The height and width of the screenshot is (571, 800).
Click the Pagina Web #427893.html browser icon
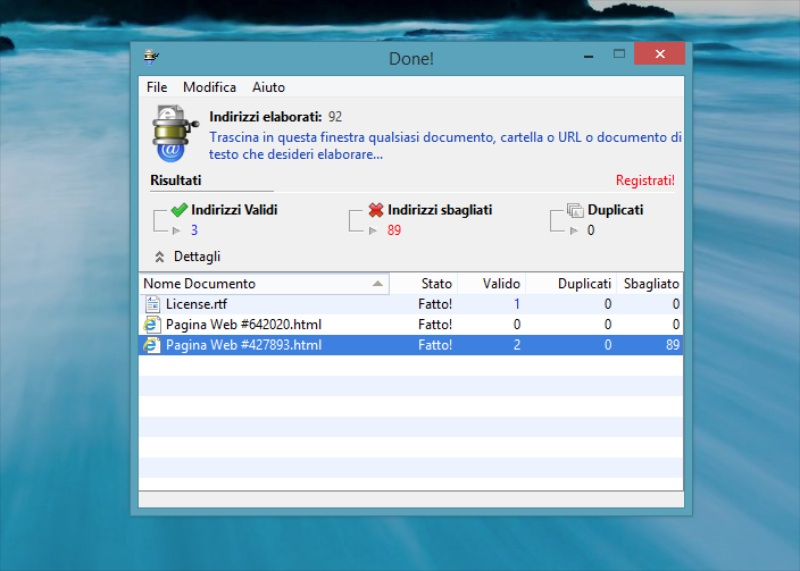pyautogui.click(x=152, y=345)
